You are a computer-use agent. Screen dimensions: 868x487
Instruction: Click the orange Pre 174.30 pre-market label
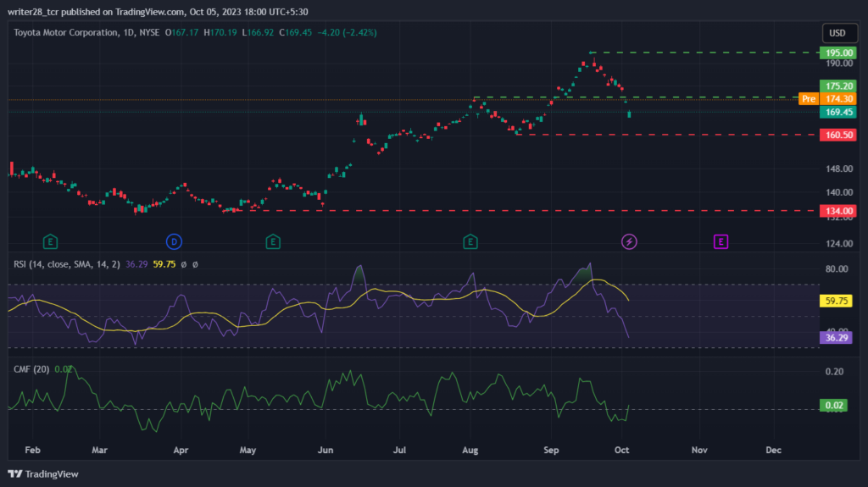[827, 98]
